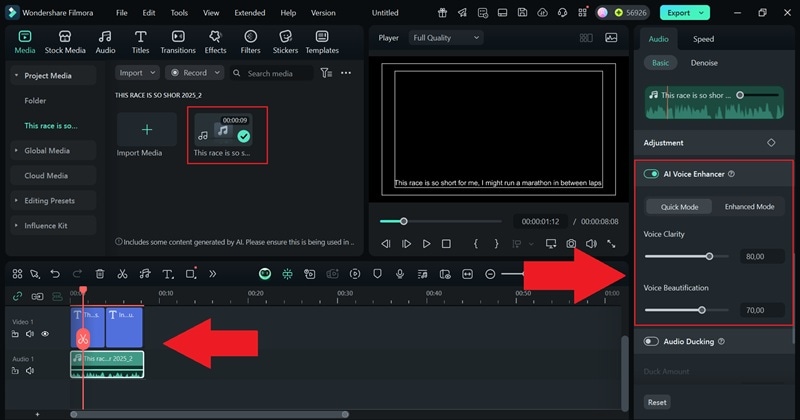The height and width of the screenshot is (420, 800).
Task: Open the Transitions tab
Action: [x=178, y=42]
